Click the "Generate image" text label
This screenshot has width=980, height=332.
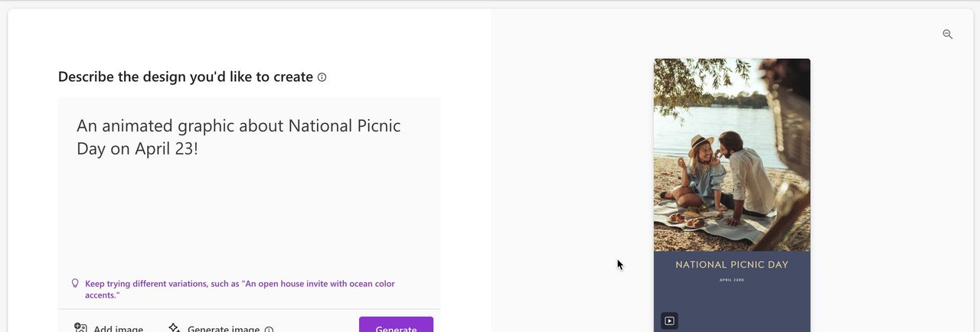[x=224, y=329]
